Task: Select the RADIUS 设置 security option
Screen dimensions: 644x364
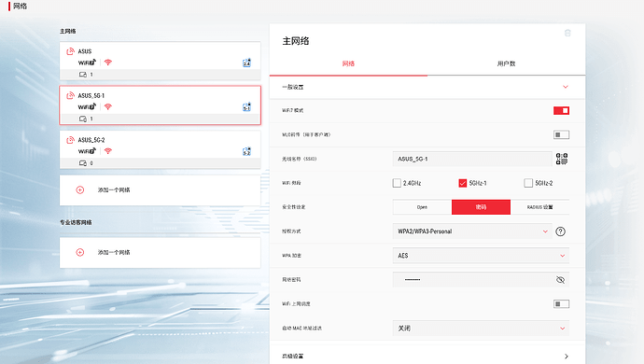Action: pos(539,207)
